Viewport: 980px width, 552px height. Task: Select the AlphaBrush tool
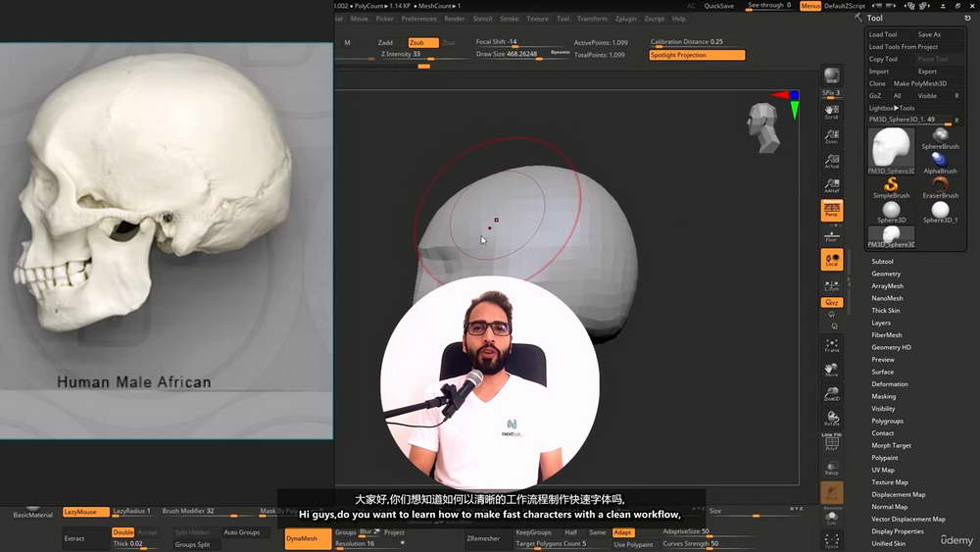pos(940,163)
